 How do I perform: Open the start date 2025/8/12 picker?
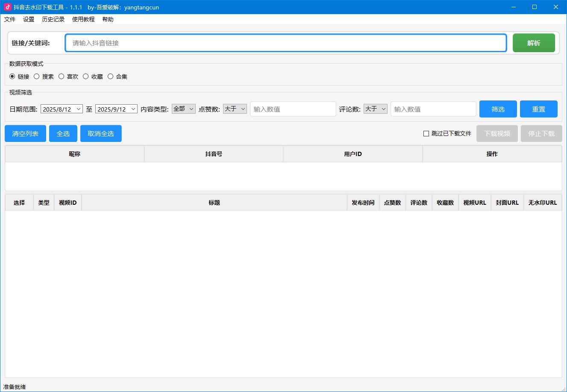pos(62,109)
